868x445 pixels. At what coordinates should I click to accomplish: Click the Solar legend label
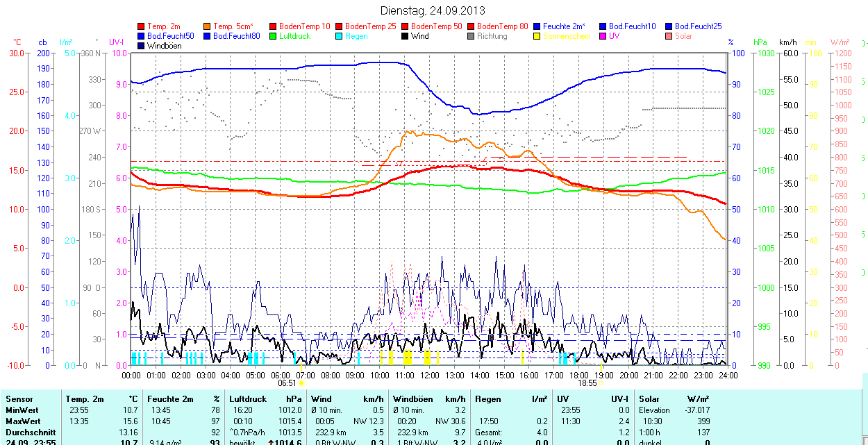[683, 36]
